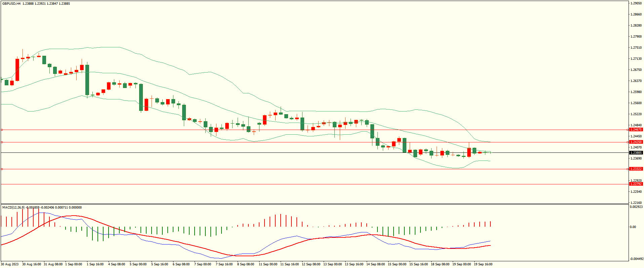Click the 30 Aug 2023 date label

pyautogui.click(x=10, y=264)
